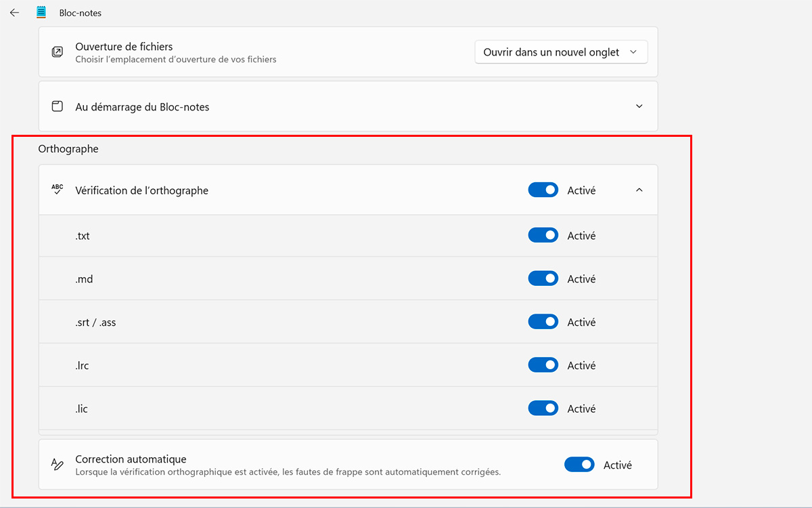Click the Vérification de l'orthographe label
Screen dimensions: 812x508
point(141,190)
